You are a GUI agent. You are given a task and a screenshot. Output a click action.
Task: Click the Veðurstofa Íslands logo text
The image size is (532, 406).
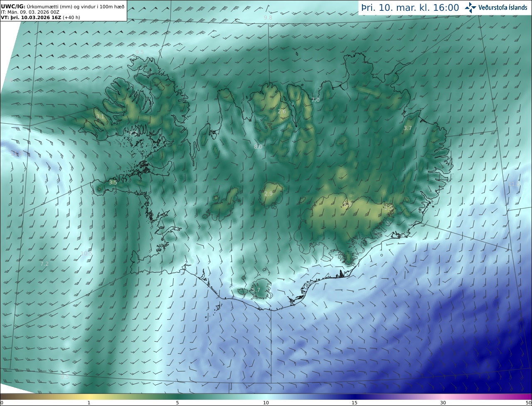click(503, 7)
